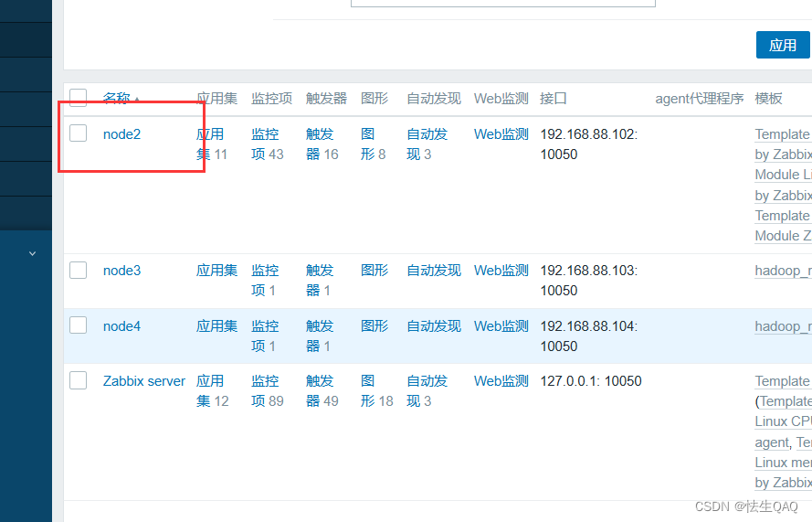Tick the select-all checkbox in table header
This screenshot has height=522, width=812.
point(79,98)
